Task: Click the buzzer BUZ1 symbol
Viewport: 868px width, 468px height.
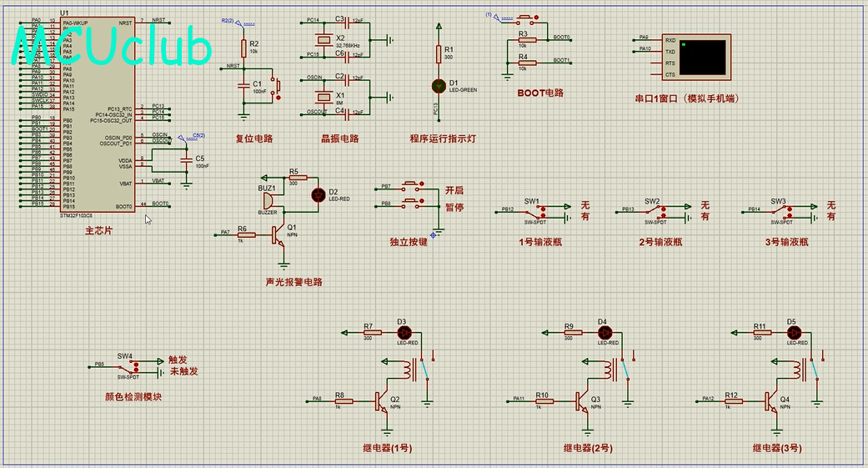Action: (268, 200)
